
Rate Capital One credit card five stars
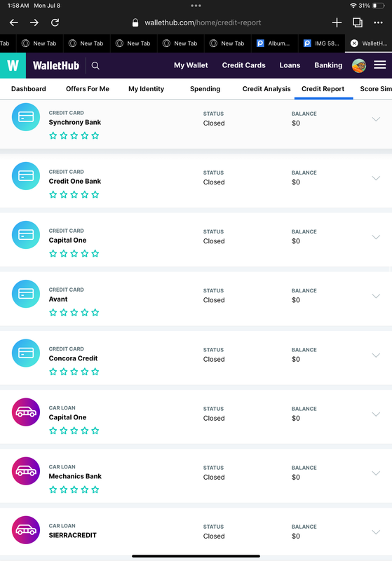click(95, 254)
